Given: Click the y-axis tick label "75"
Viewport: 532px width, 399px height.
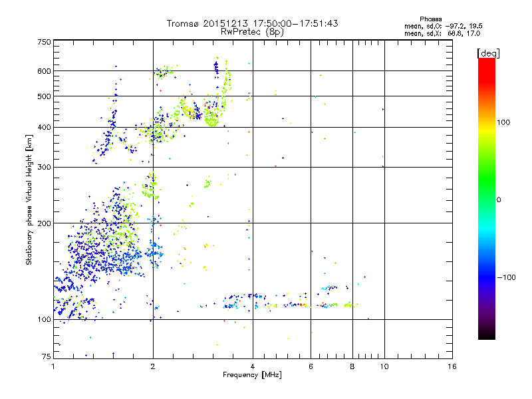Looking at the screenshot, I should click(47, 356).
